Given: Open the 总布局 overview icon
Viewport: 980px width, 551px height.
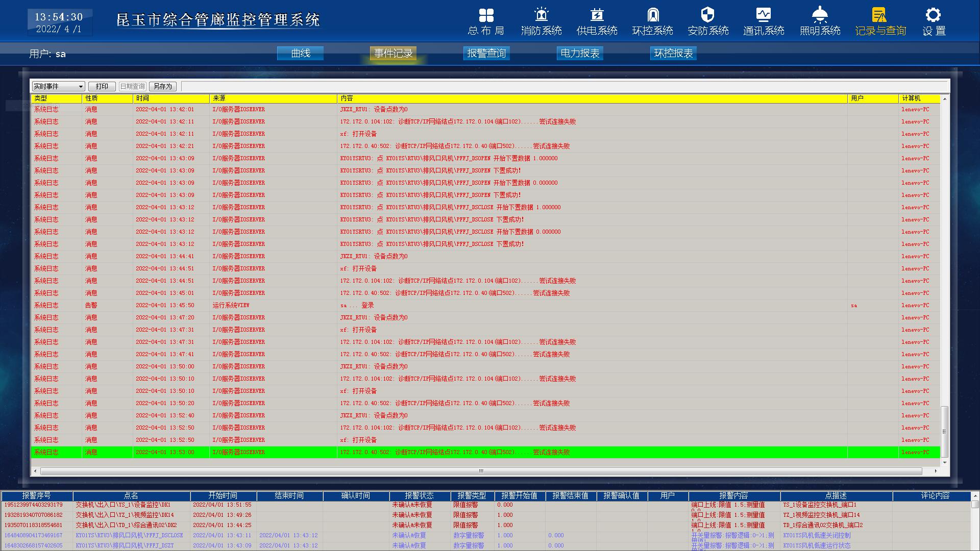Looking at the screenshot, I should pyautogui.click(x=486, y=15).
